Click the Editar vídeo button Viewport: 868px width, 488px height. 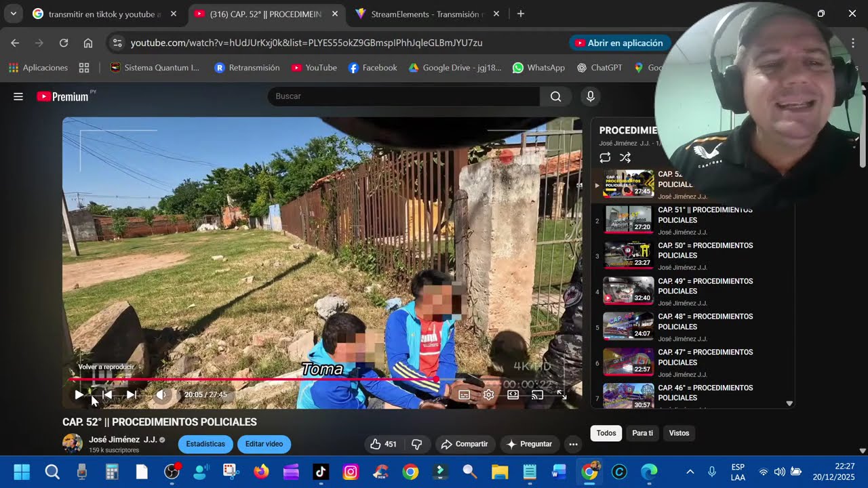click(x=264, y=444)
